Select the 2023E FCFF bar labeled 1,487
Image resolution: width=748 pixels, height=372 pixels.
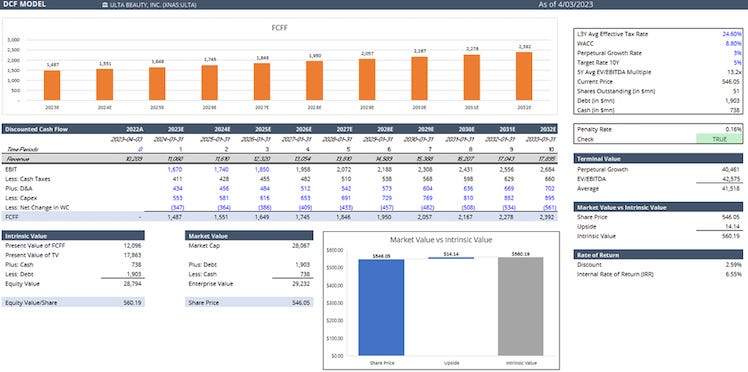tap(52, 85)
